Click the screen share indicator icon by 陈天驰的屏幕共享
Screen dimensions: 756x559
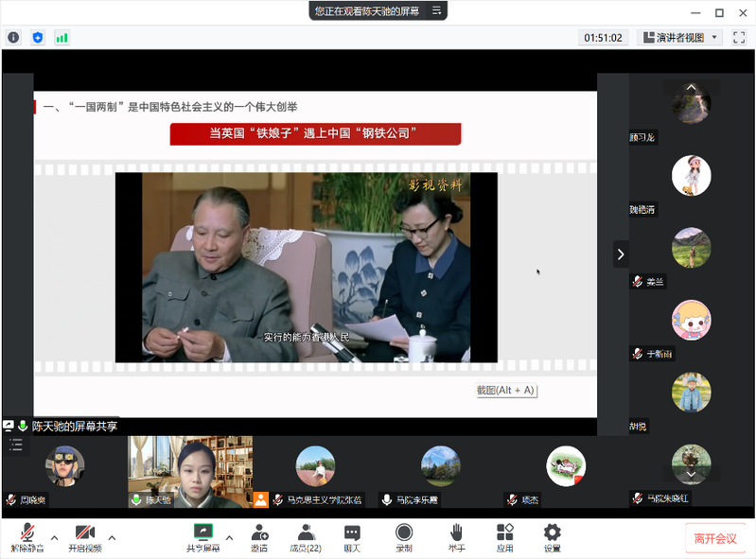click(x=9, y=426)
